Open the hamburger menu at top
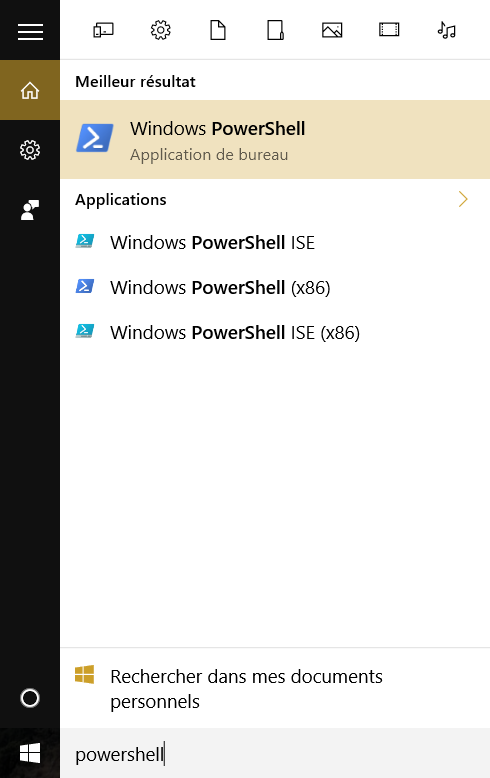The height and width of the screenshot is (778, 490). click(30, 32)
